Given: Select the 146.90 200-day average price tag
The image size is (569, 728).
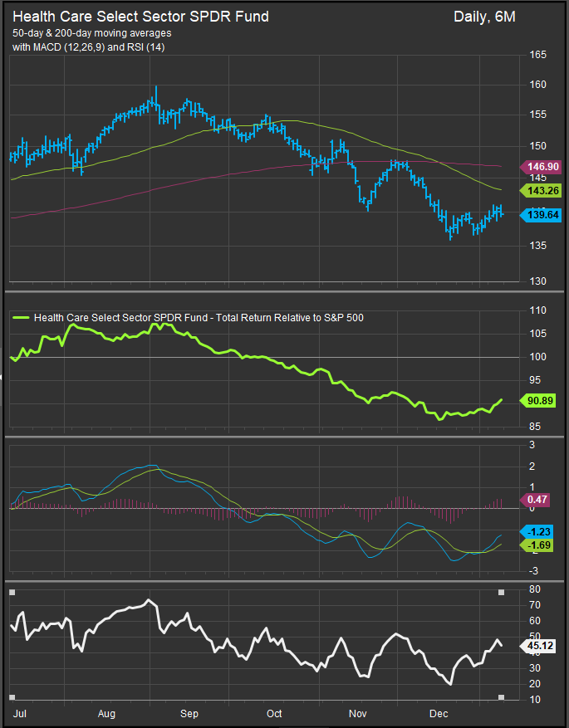Looking at the screenshot, I should [540, 167].
